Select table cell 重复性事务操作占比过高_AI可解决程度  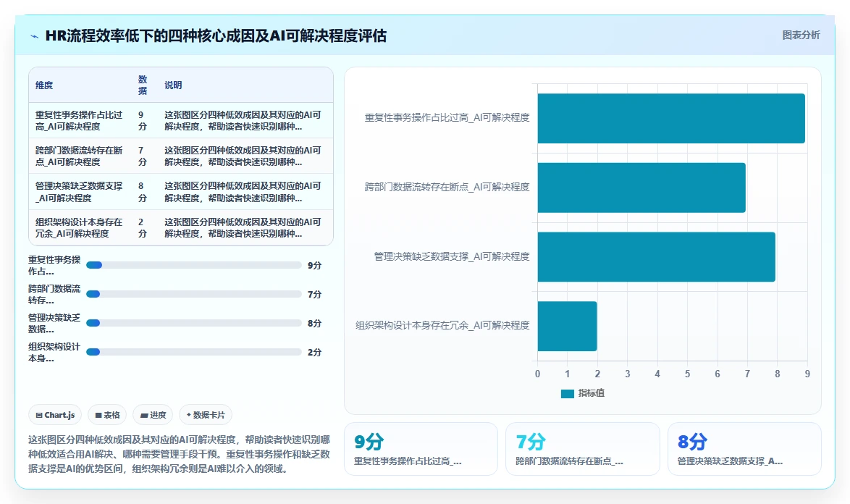80,121
